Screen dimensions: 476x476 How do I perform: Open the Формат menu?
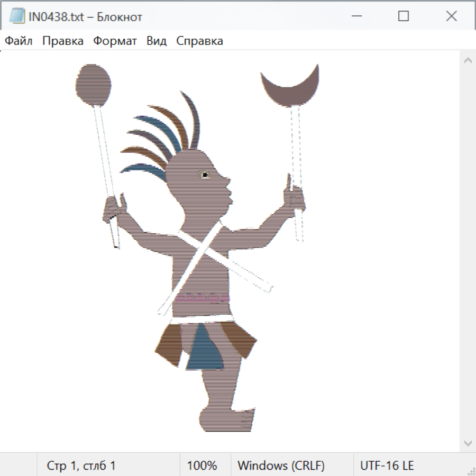(x=115, y=41)
